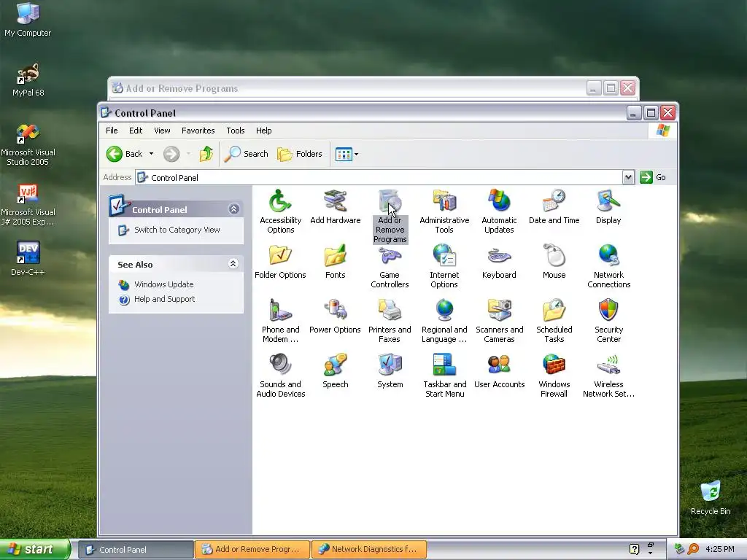The width and height of the screenshot is (747, 560).
Task: Open System properties icon
Action: coord(390,371)
